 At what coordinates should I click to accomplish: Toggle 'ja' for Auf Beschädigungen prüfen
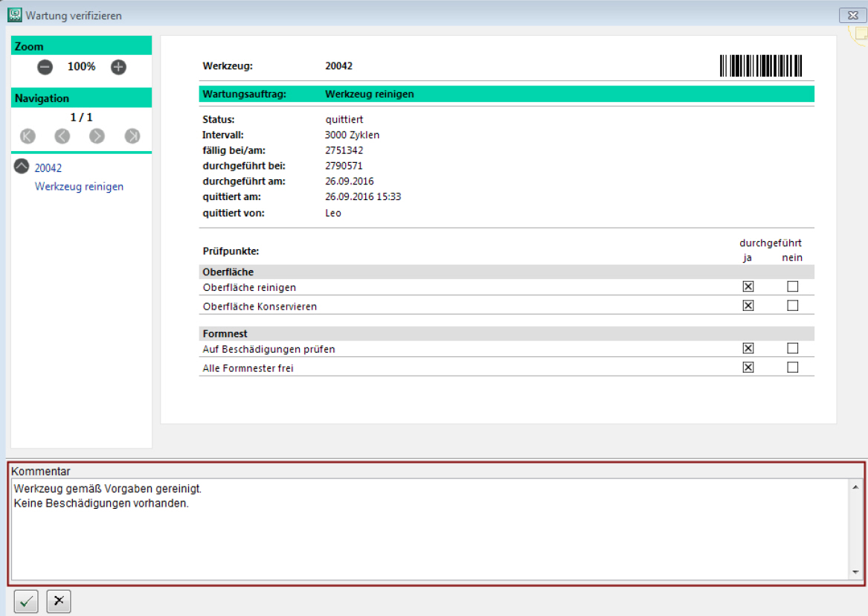point(748,348)
